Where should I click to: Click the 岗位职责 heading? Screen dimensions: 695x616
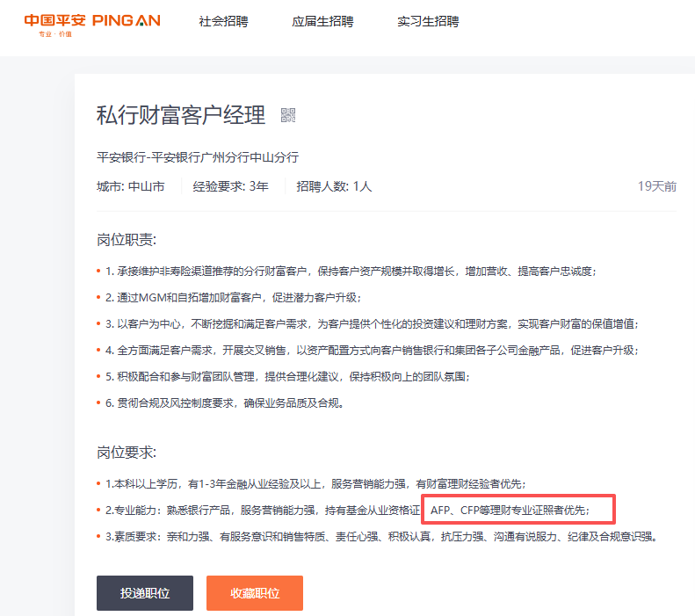coord(126,240)
